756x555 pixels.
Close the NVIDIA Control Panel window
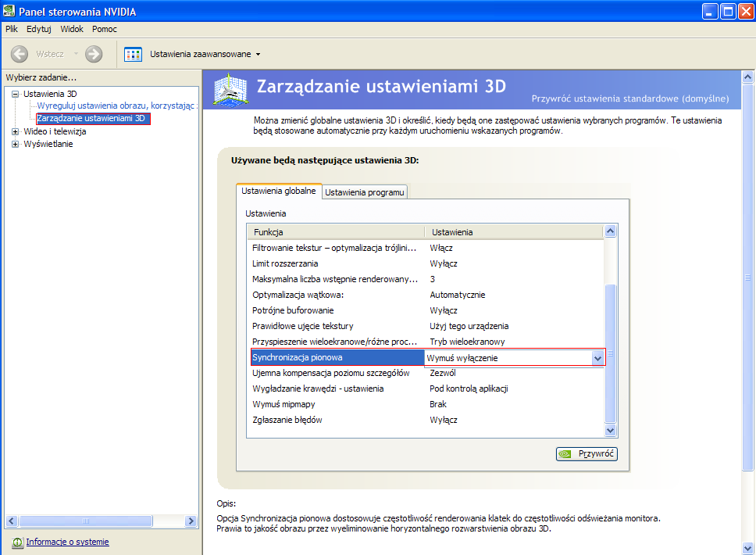tap(746, 11)
